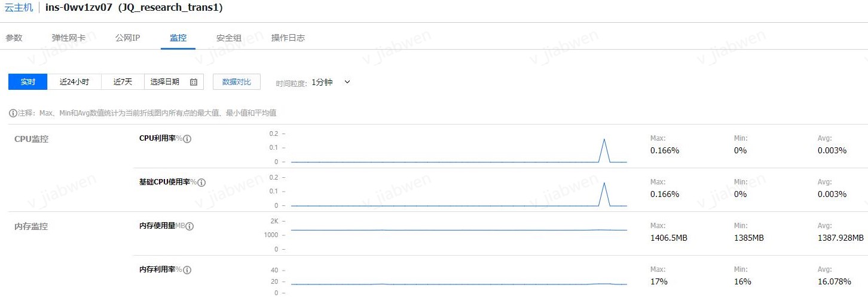Image resolution: width=868 pixels, height=297 pixels.
Task: Open 弹性网卡 tab
Action: [x=68, y=38]
